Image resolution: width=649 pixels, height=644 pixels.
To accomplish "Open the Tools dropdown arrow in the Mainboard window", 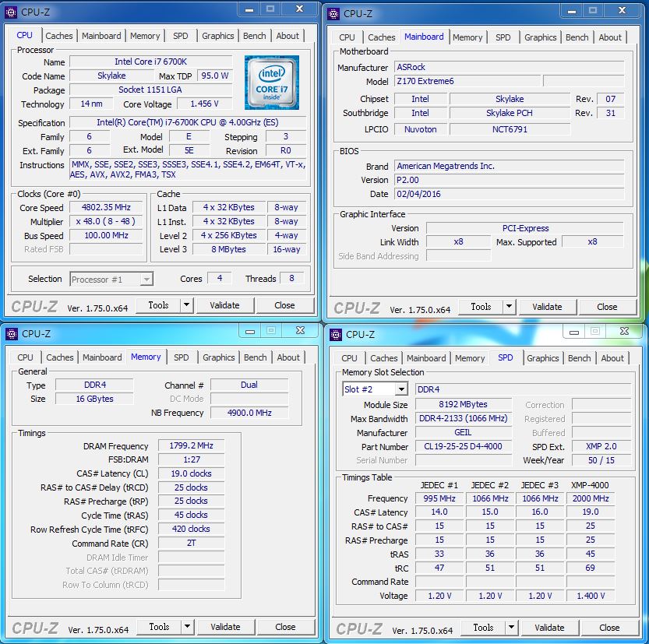I will pos(509,307).
